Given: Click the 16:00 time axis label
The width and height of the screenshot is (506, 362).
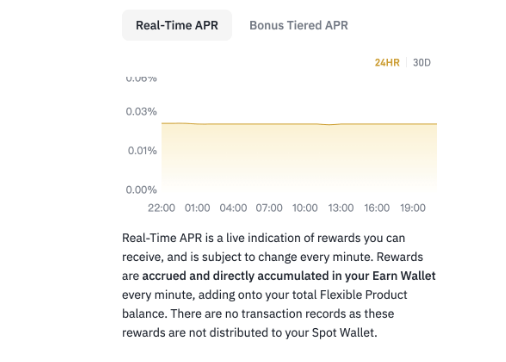Looking at the screenshot, I should 377,208.
